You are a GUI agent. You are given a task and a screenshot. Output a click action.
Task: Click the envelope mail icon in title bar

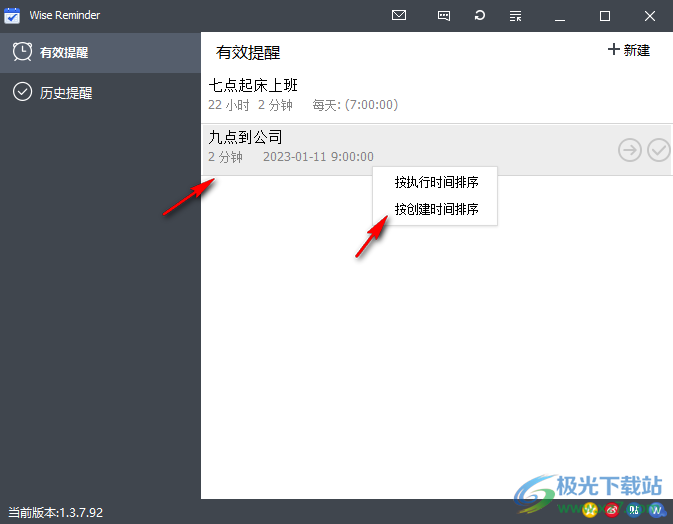pyautogui.click(x=399, y=16)
